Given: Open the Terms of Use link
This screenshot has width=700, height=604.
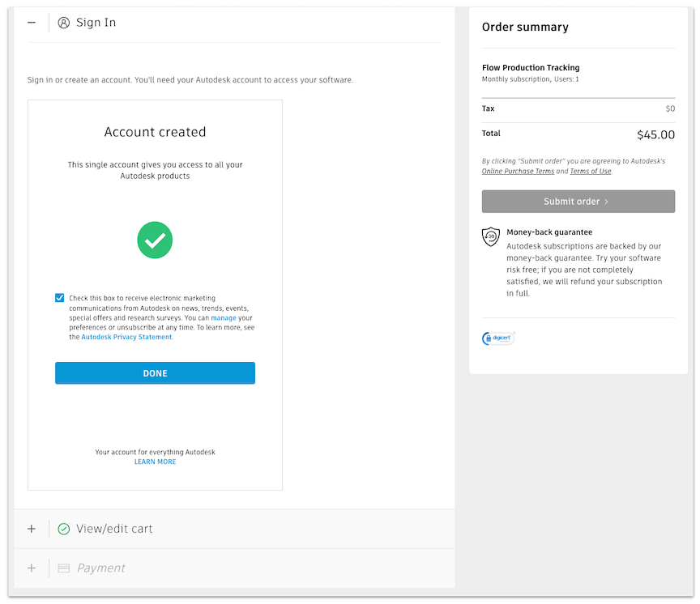Looking at the screenshot, I should click(590, 172).
